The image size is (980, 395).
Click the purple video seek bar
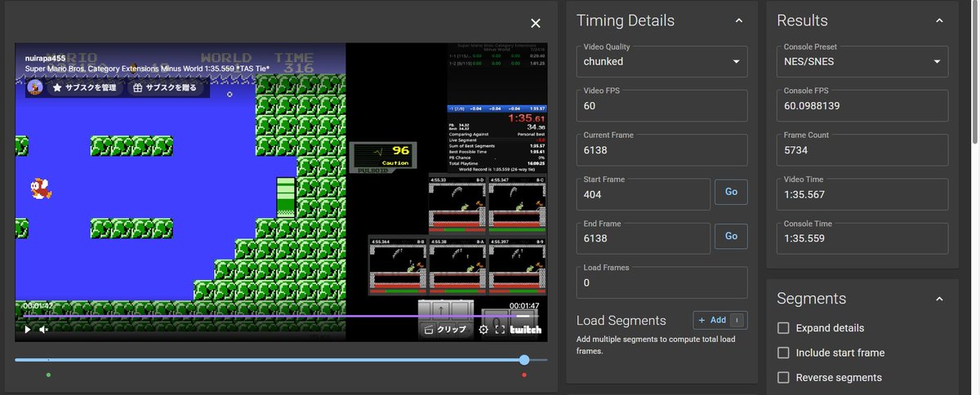pos(281,315)
